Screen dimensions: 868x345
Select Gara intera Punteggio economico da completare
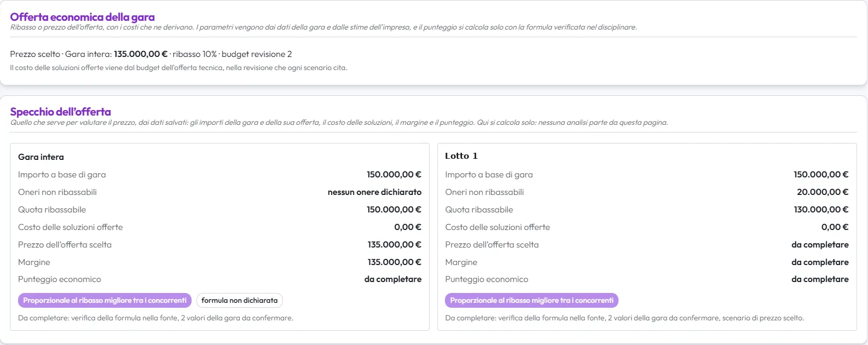click(393, 279)
